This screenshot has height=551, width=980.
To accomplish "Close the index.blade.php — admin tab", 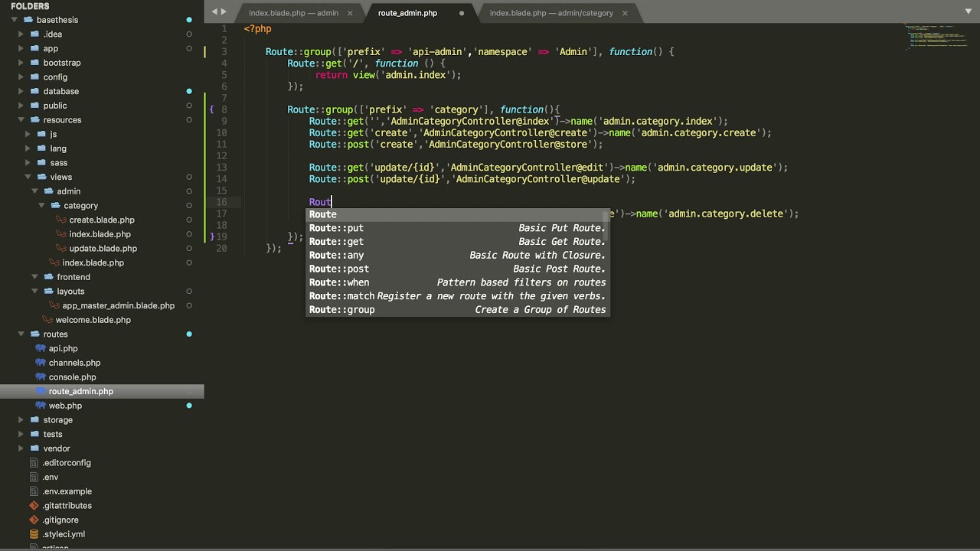I will 350,13.
